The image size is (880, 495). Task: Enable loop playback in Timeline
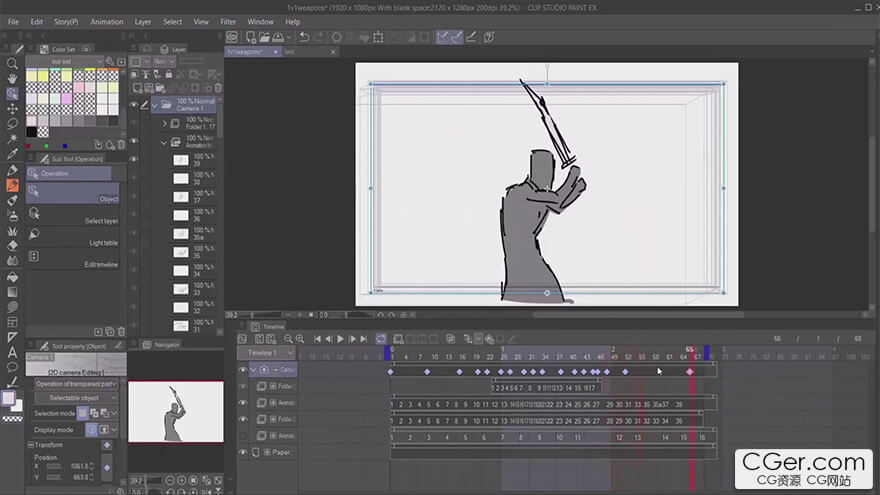click(x=381, y=339)
